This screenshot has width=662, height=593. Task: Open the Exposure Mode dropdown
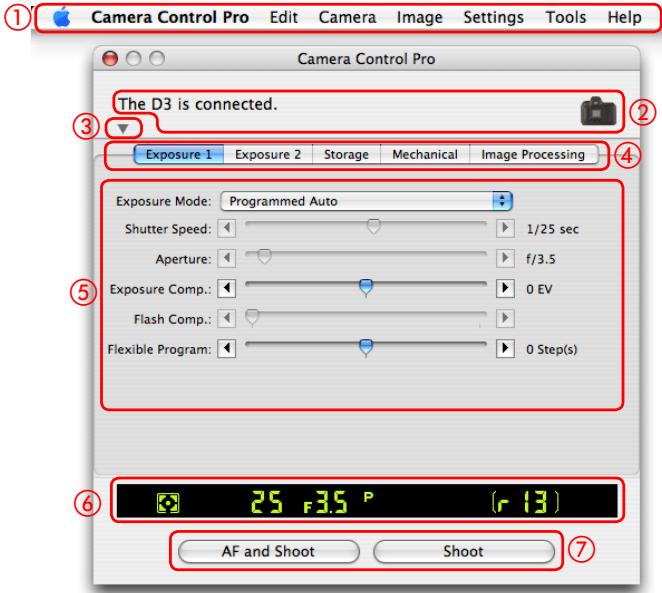366,201
